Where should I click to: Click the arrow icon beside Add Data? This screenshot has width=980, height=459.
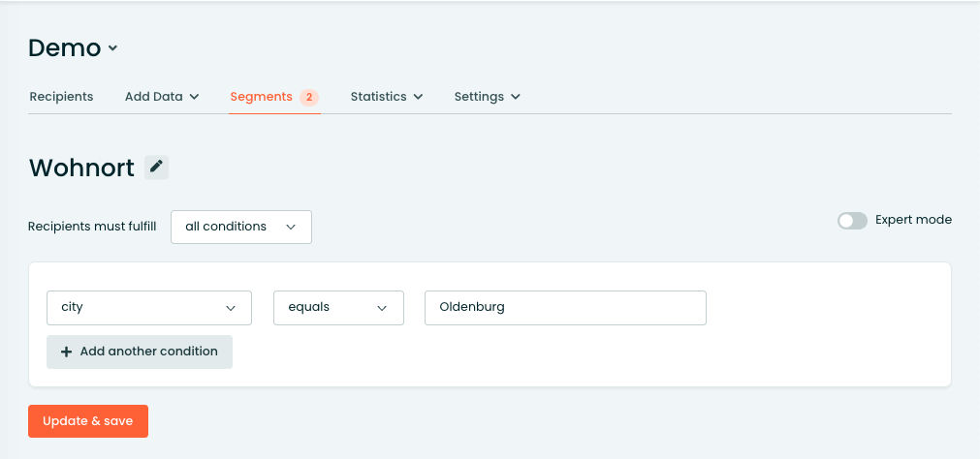click(x=194, y=97)
